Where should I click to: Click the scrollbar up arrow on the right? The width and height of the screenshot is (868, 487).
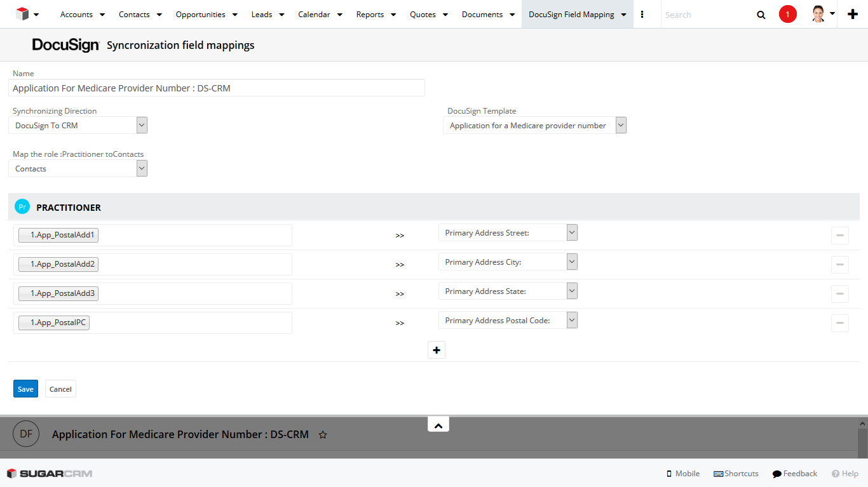[863, 424]
